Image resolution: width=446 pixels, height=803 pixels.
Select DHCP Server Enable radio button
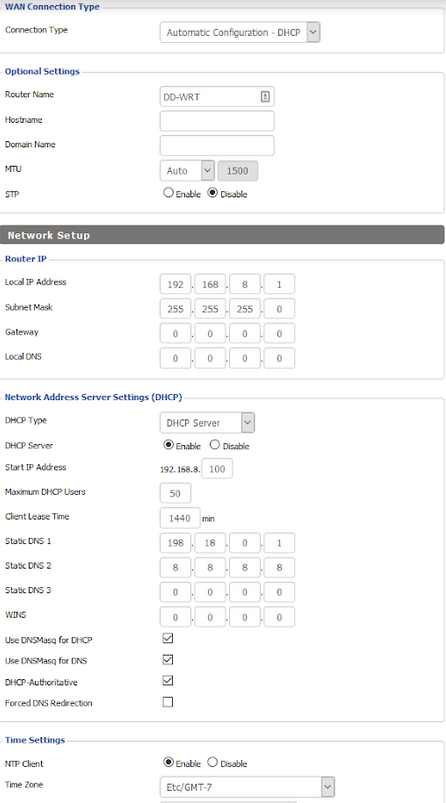coord(168,445)
